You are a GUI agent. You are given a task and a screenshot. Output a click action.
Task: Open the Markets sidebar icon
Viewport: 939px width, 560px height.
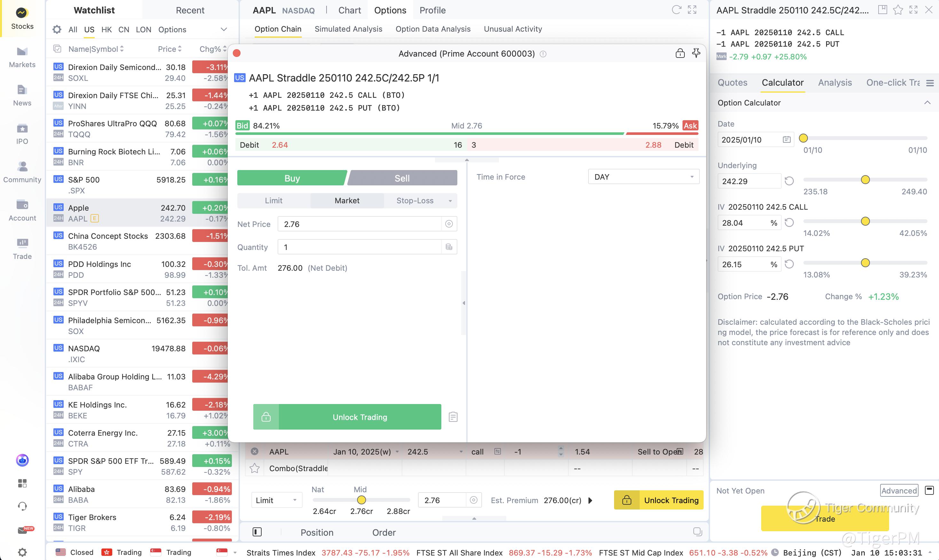point(22,57)
